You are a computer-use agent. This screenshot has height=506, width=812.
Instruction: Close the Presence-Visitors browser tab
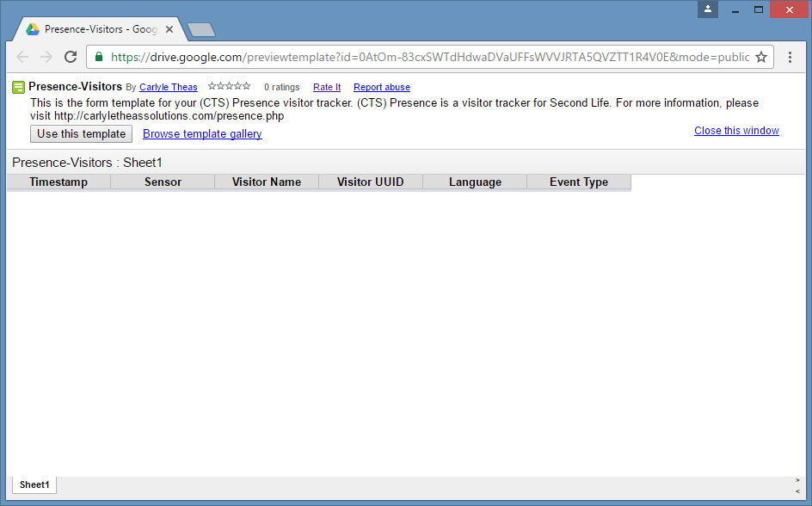pos(169,29)
